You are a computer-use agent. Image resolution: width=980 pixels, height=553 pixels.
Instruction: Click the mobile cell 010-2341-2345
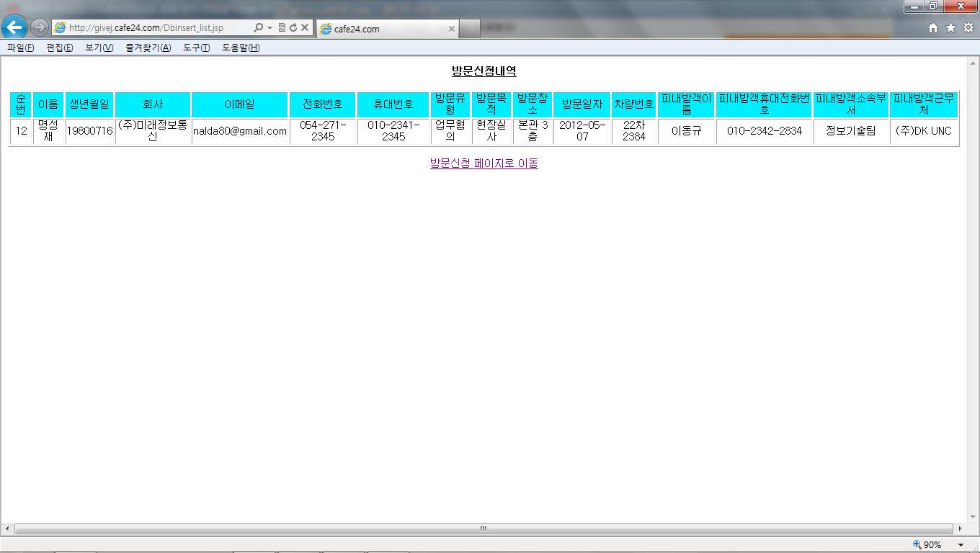pyautogui.click(x=393, y=131)
